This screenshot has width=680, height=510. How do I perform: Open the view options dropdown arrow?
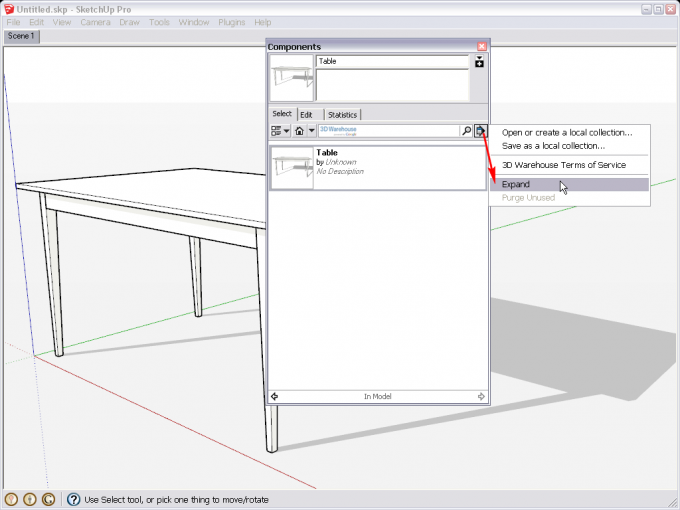tap(286, 131)
